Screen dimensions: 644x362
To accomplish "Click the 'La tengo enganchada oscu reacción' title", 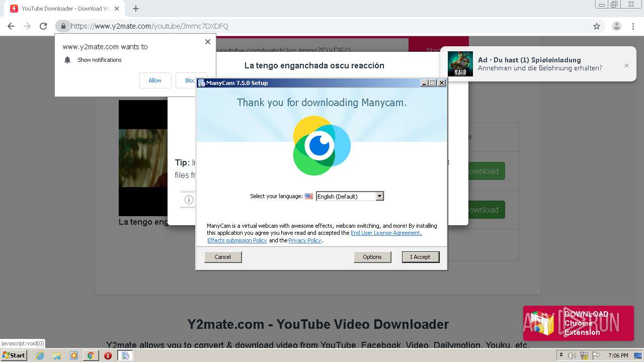I will click(314, 65).
